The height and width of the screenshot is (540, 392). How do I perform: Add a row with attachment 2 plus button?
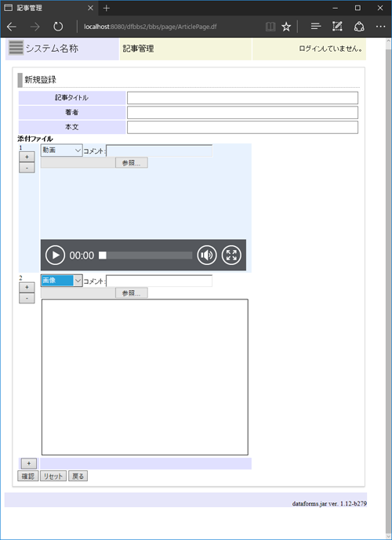(x=27, y=287)
